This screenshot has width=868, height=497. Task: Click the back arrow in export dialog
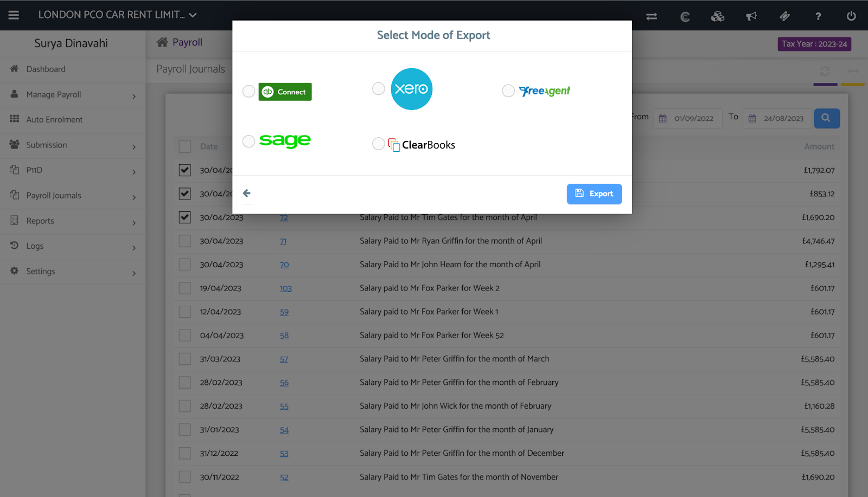pyautogui.click(x=247, y=193)
